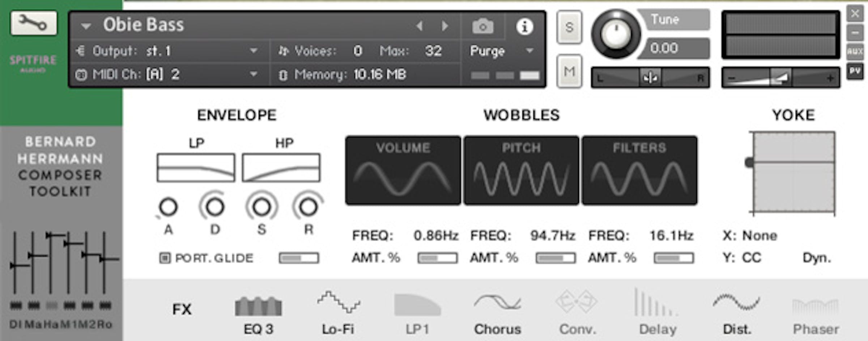
Task: Enable the Chorus effect icon
Action: (x=497, y=303)
